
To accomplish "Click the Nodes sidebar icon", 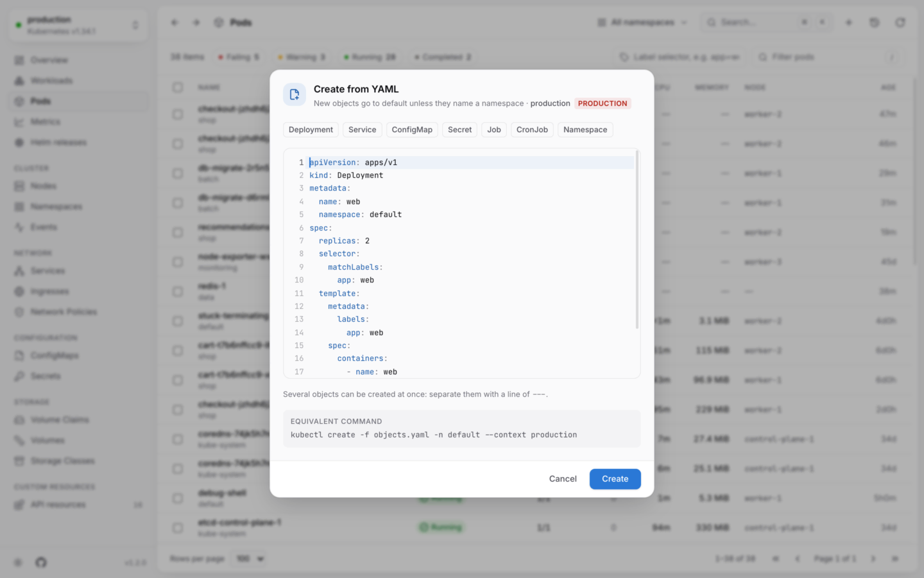I will (19, 186).
